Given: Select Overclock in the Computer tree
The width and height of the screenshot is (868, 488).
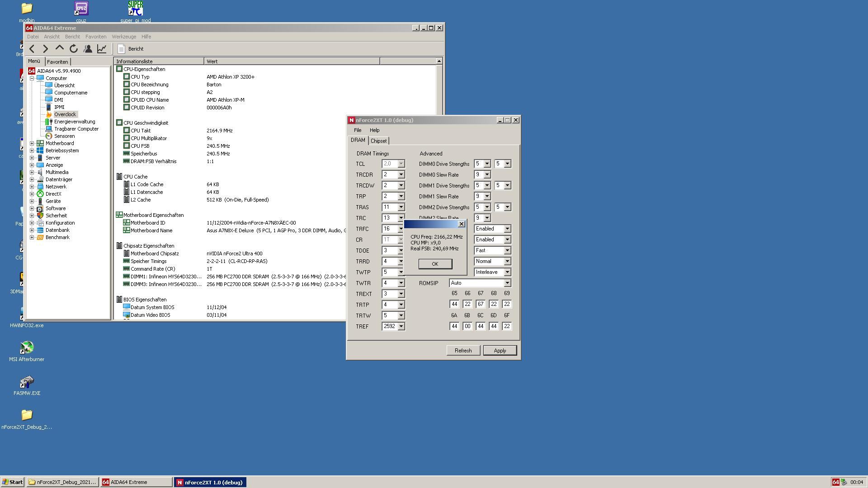Looking at the screenshot, I should (x=65, y=114).
